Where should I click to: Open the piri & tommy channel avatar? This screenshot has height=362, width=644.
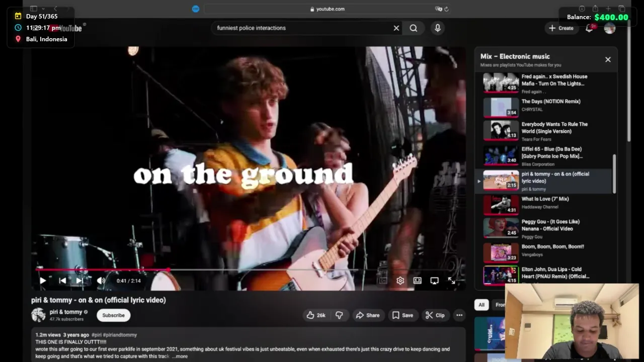click(x=38, y=315)
